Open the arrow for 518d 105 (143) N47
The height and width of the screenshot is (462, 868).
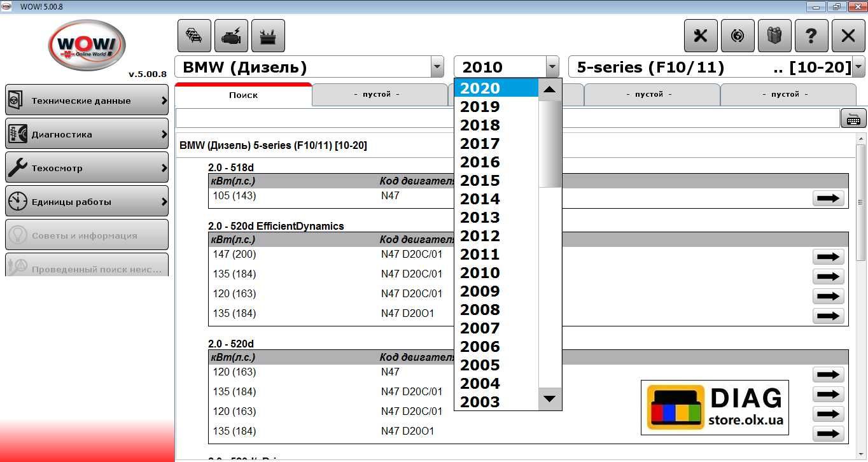point(828,198)
